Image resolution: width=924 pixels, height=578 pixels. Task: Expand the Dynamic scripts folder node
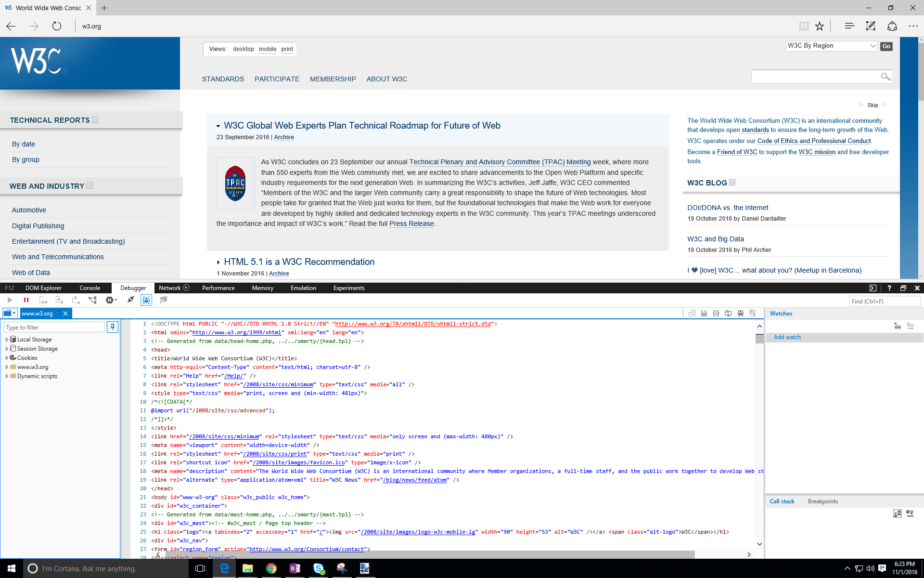[7, 376]
